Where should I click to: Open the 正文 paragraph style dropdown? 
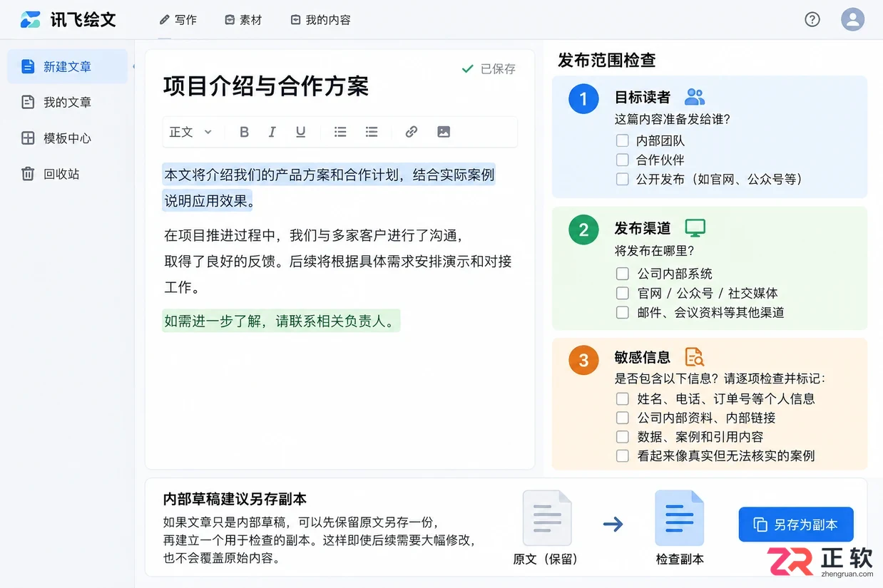pos(190,132)
